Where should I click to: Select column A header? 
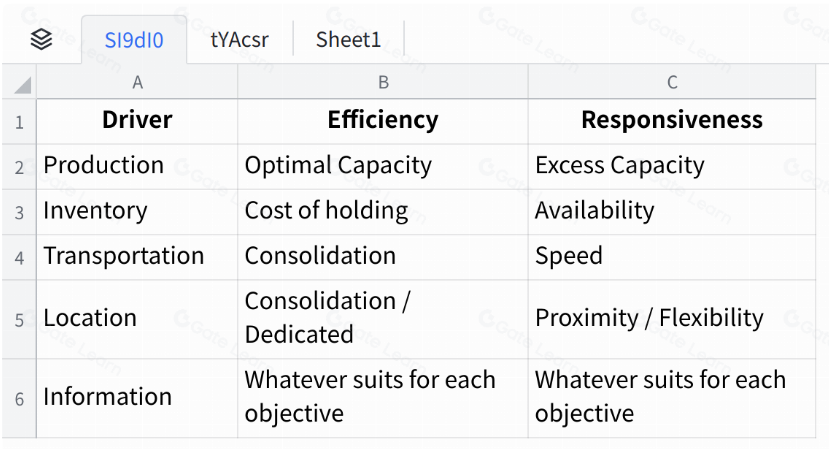pyautogui.click(x=137, y=82)
